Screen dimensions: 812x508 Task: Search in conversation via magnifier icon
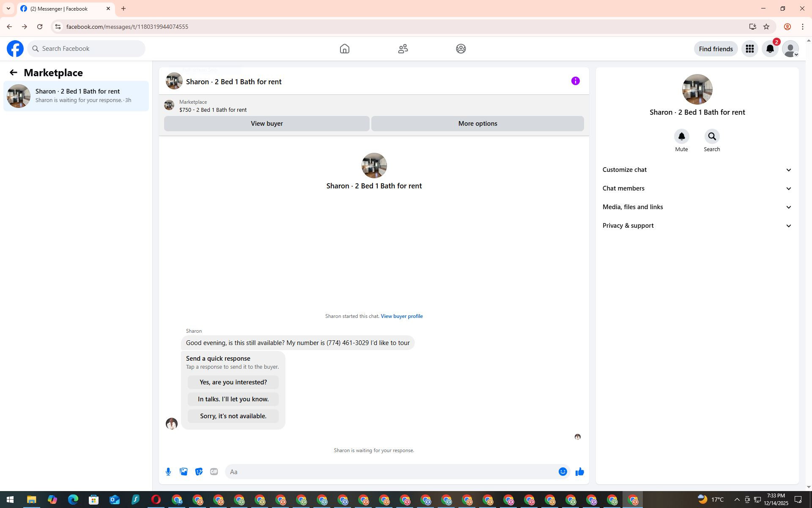pyautogui.click(x=712, y=136)
